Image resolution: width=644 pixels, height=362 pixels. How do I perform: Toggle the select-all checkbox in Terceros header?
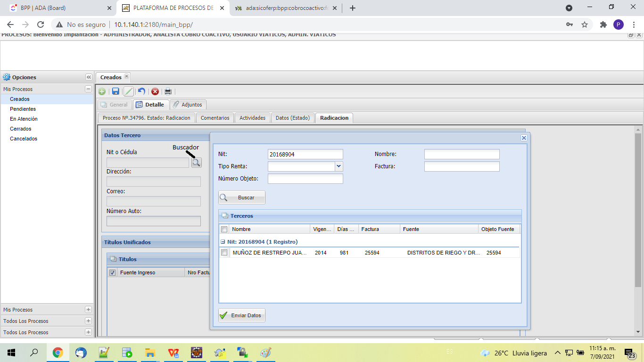(224, 230)
